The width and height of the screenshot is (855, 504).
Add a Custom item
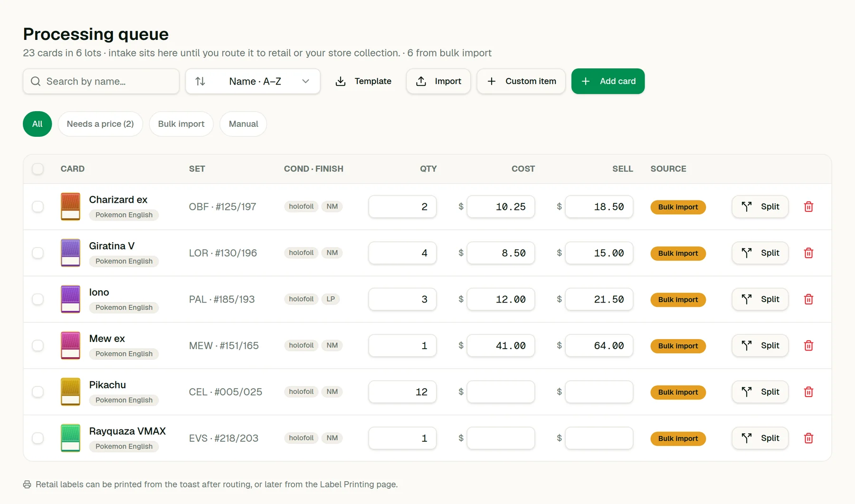(521, 81)
